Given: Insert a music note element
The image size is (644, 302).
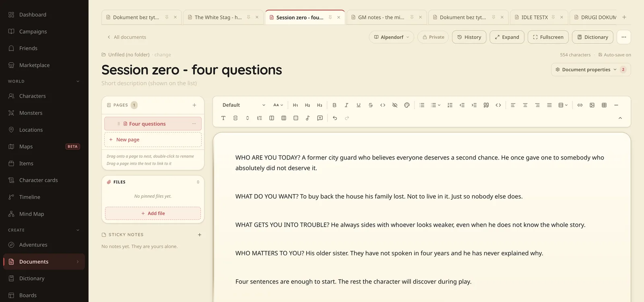Looking at the screenshot, I should (x=308, y=118).
